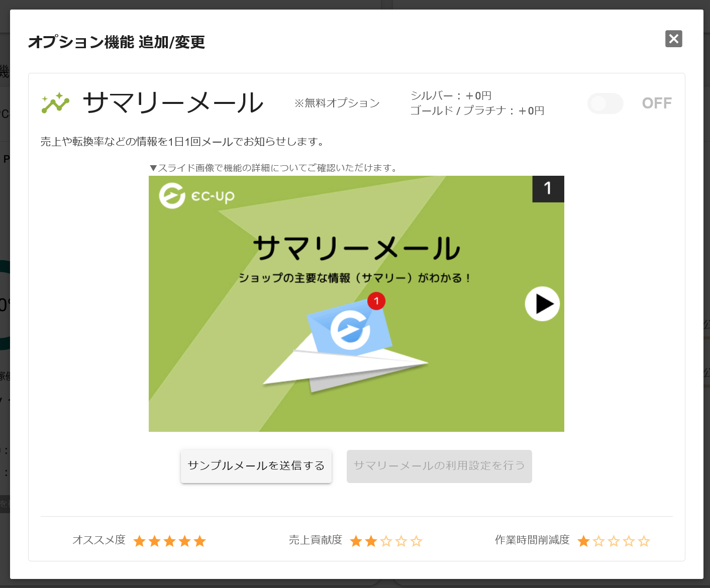Click the ゴールド / プラチナ：+0円 price text
Image resolution: width=710 pixels, height=588 pixels.
click(477, 110)
